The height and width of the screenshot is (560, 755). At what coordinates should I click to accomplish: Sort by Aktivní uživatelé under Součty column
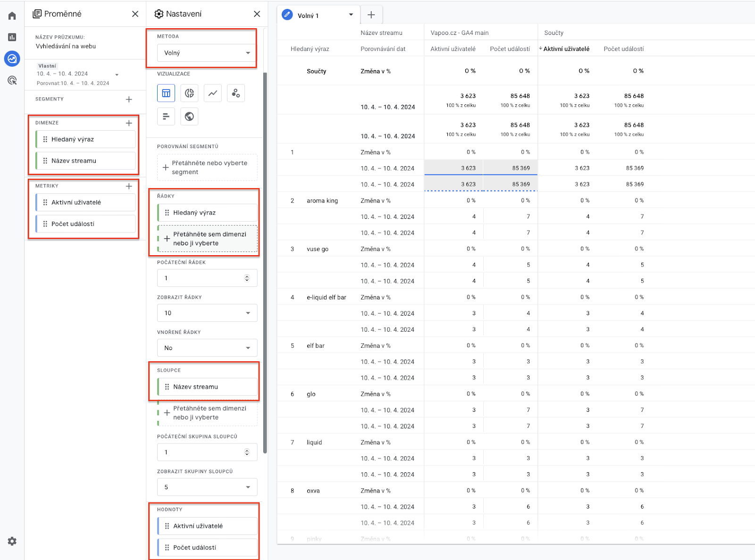pos(566,49)
